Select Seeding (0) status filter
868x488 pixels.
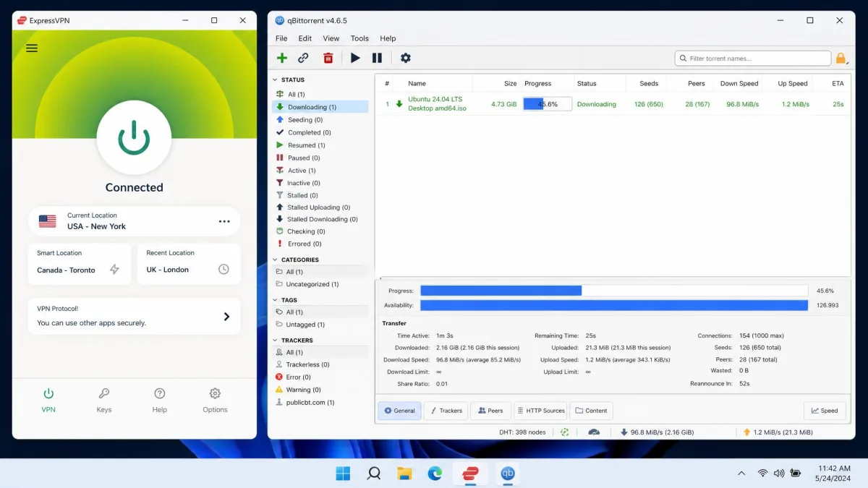320,120
